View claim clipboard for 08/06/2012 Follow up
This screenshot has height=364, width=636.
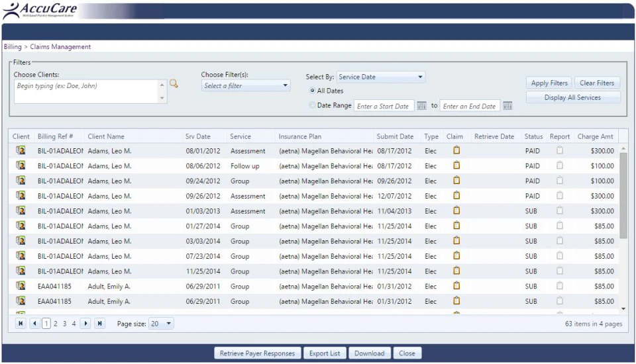(x=456, y=165)
